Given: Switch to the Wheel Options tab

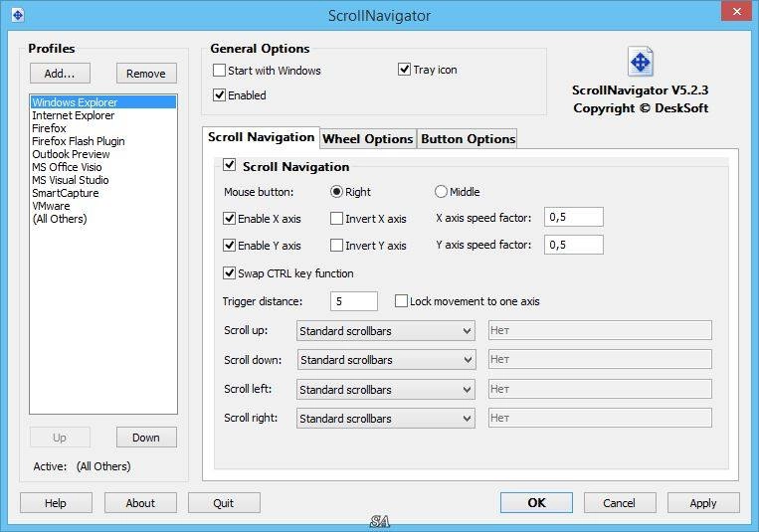Looking at the screenshot, I should [x=368, y=139].
